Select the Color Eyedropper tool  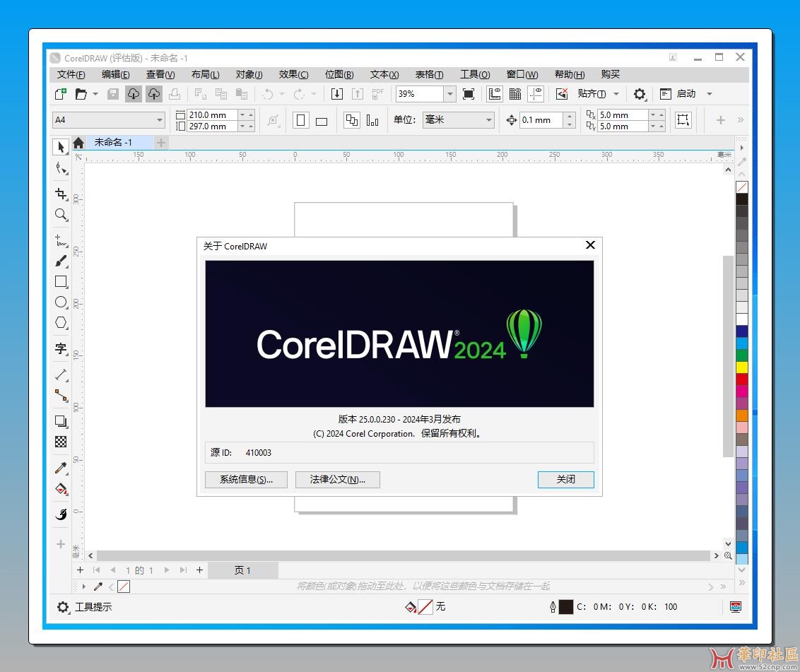[x=61, y=468]
